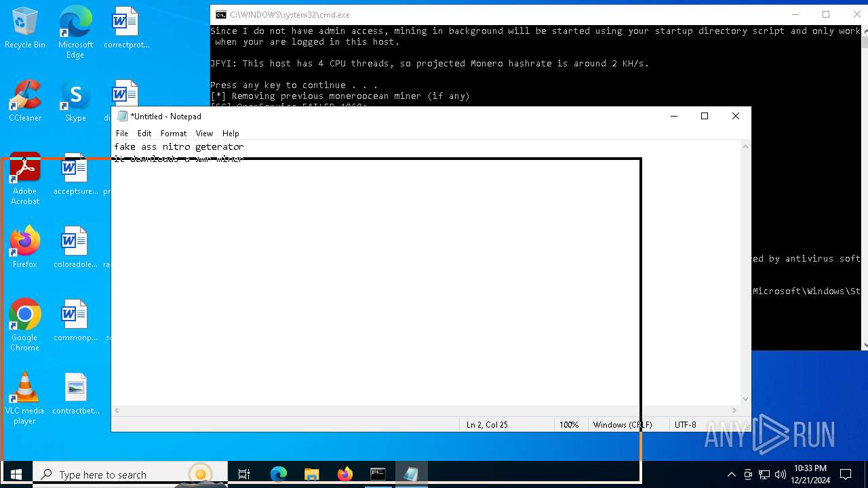Launch Firefox from the desktop

point(25,248)
